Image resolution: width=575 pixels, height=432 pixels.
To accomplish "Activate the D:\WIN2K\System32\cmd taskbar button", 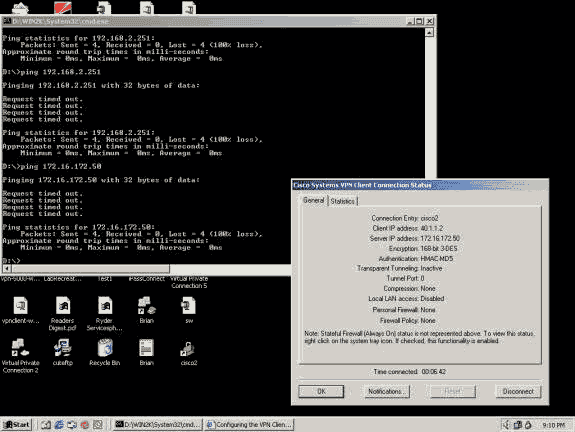I will coord(158,425).
